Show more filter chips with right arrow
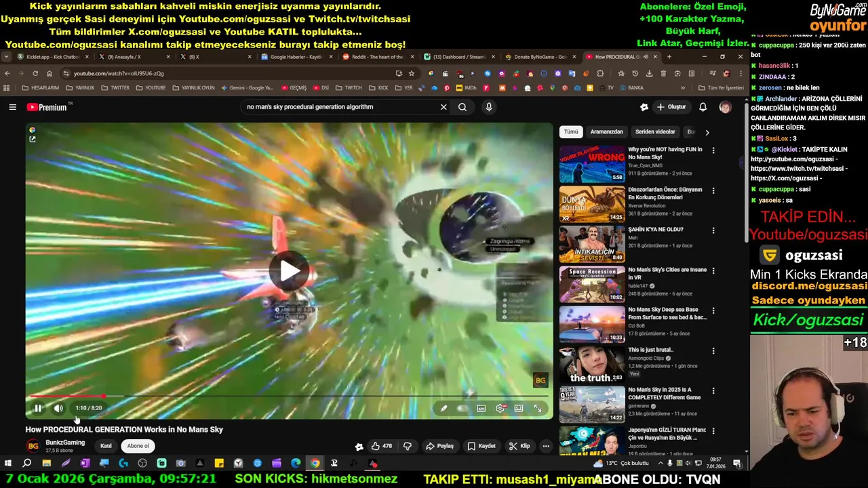 707,132
